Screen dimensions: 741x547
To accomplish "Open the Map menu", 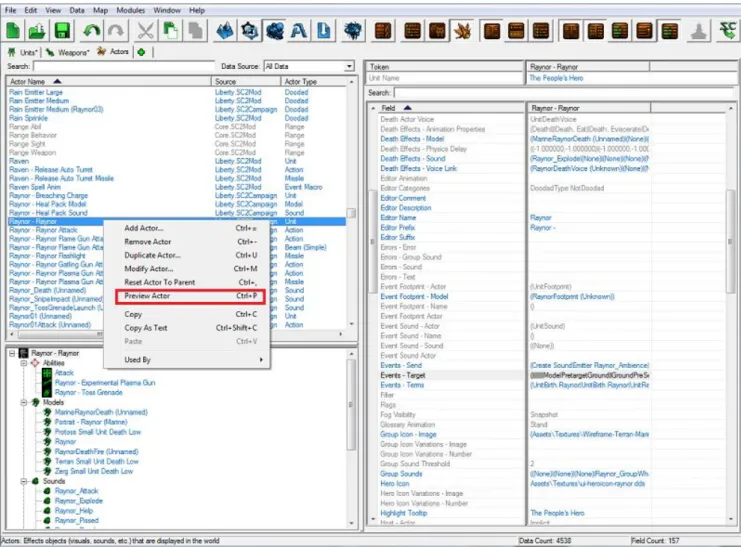I will 100,10.
